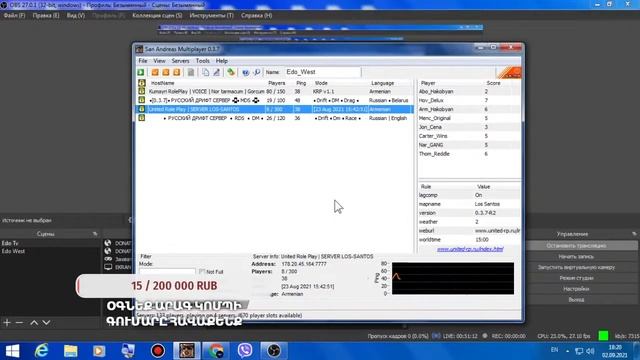Select РУССКИЙ ДРИФТ СЕРВЕР RDS row
Viewport: 640px width, 360px height.
click(x=274, y=118)
